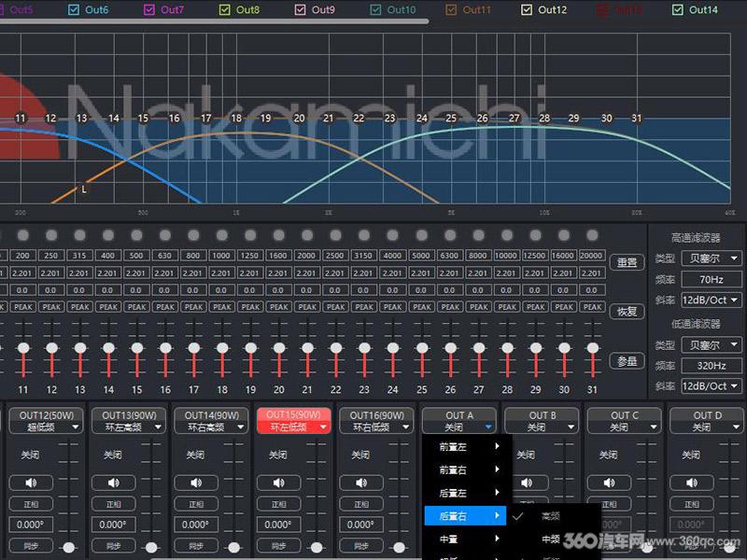Mute the OUT D channel speaker icon
The width and height of the screenshot is (747, 560).
692,483
